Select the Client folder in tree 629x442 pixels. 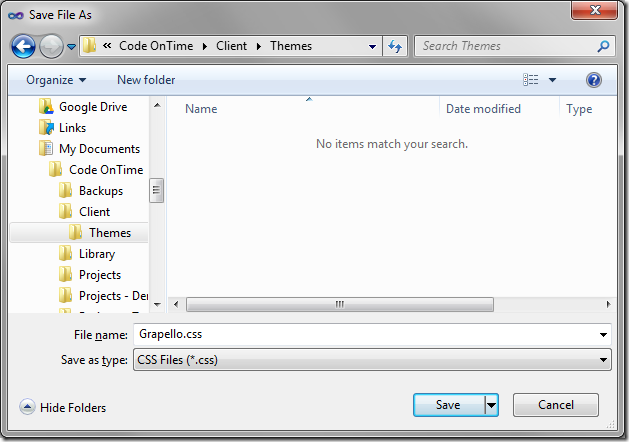click(x=94, y=212)
